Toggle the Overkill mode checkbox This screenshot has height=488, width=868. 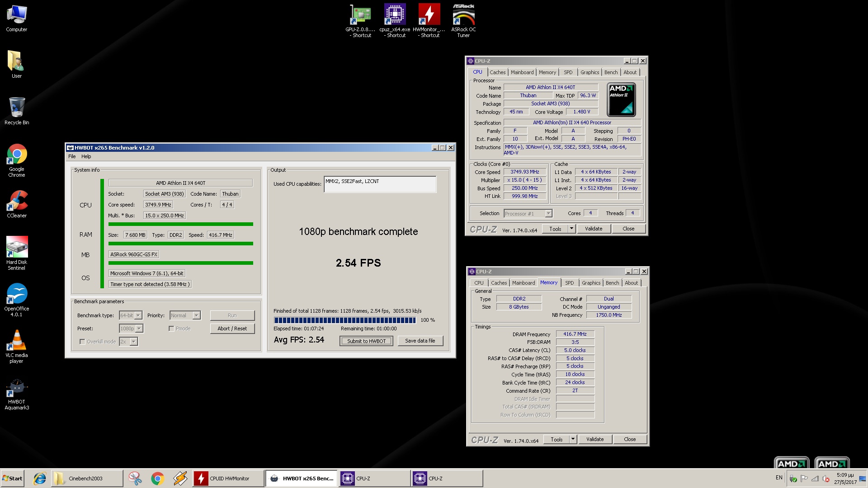click(82, 342)
